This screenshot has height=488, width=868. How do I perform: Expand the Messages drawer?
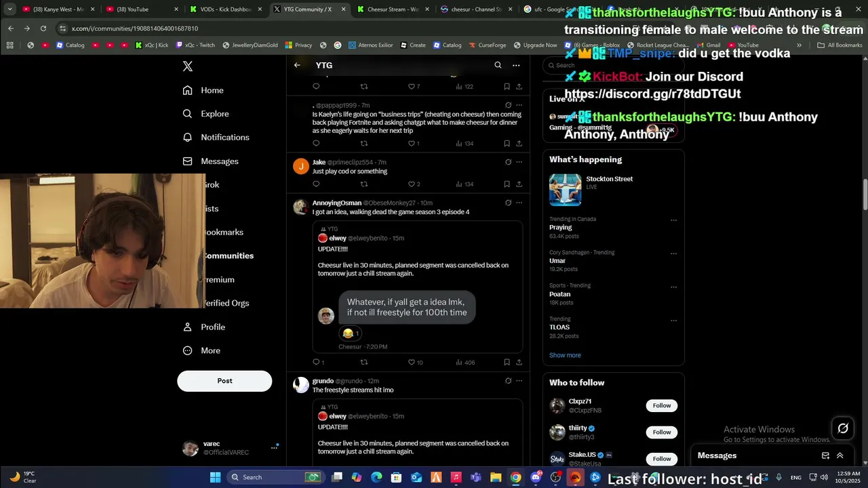click(840, 455)
